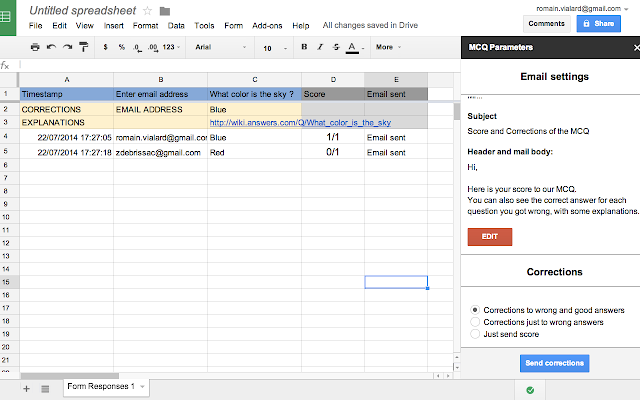Click the formula bar input
The width and height of the screenshot is (640, 400).
(239, 65)
